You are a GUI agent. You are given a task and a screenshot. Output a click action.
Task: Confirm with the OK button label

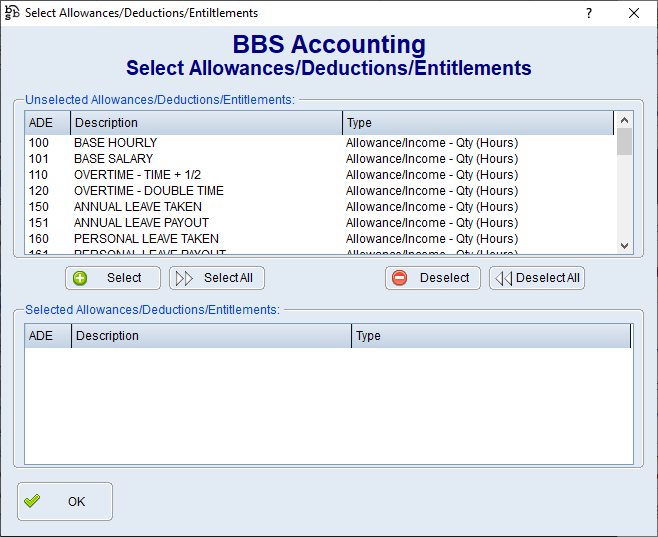point(76,501)
